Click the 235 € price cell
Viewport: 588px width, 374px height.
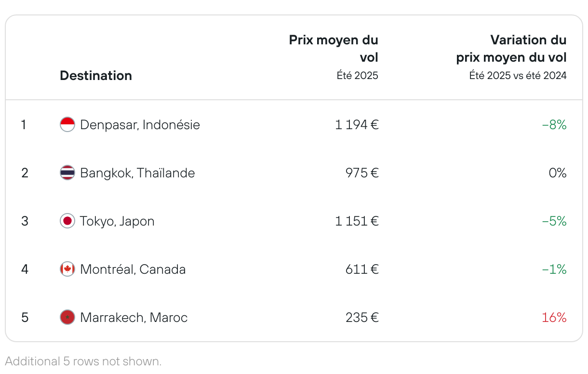tap(362, 318)
